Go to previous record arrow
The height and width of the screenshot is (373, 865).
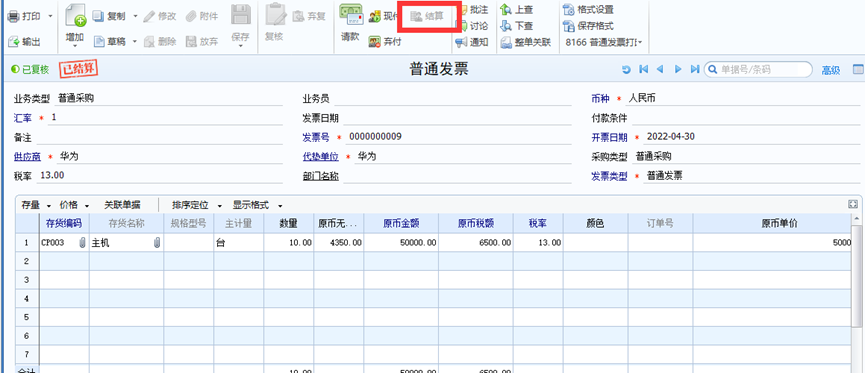coord(660,70)
